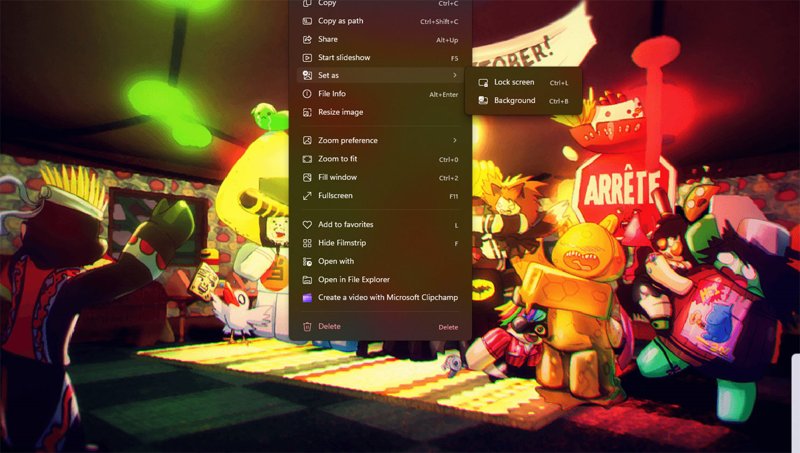Click the Zoom preference icon
The width and height of the screenshot is (800, 453).
point(307,140)
